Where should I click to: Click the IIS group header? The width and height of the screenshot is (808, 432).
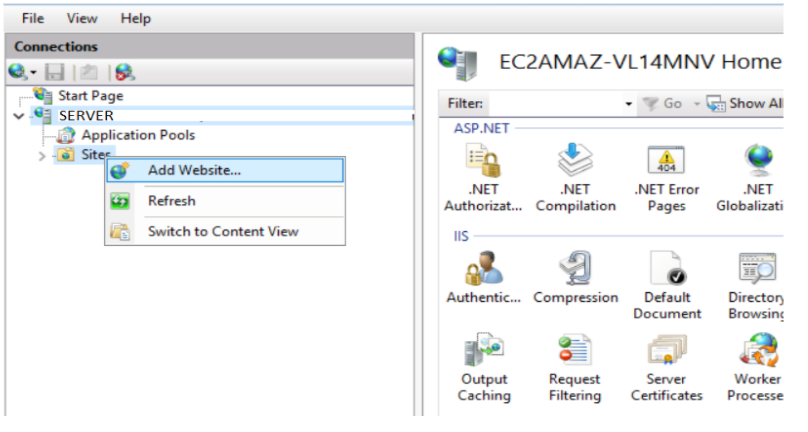tap(461, 236)
